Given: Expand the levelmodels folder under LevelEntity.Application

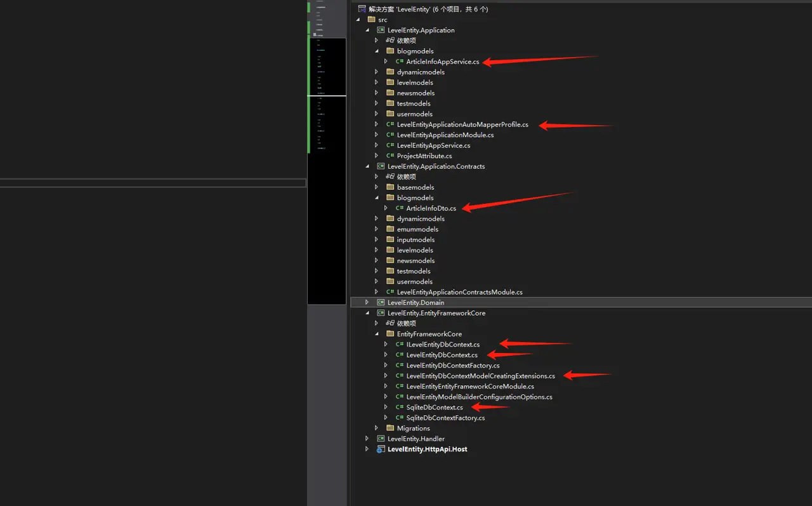Looking at the screenshot, I should point(376,83).
